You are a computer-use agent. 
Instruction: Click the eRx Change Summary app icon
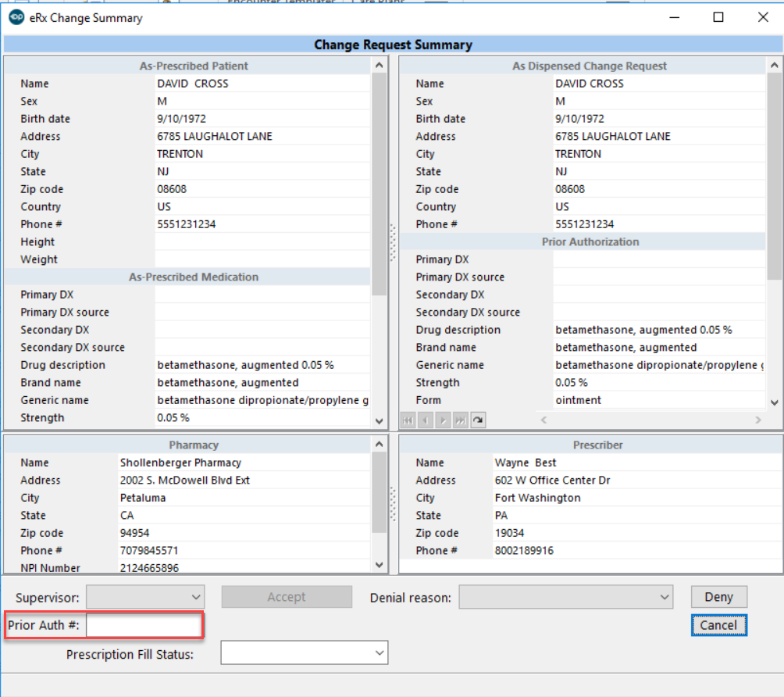16,17
